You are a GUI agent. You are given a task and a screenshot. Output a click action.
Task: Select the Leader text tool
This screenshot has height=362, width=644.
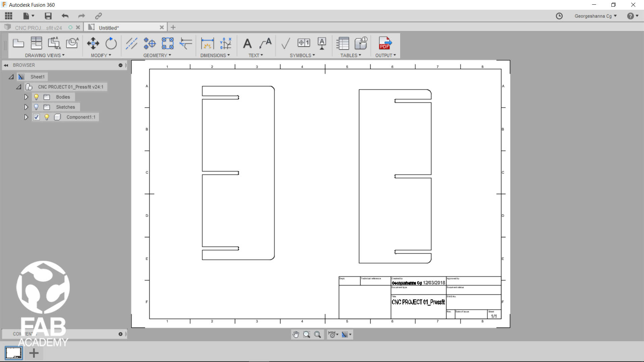pyautogui.click(x=265, y=43)
